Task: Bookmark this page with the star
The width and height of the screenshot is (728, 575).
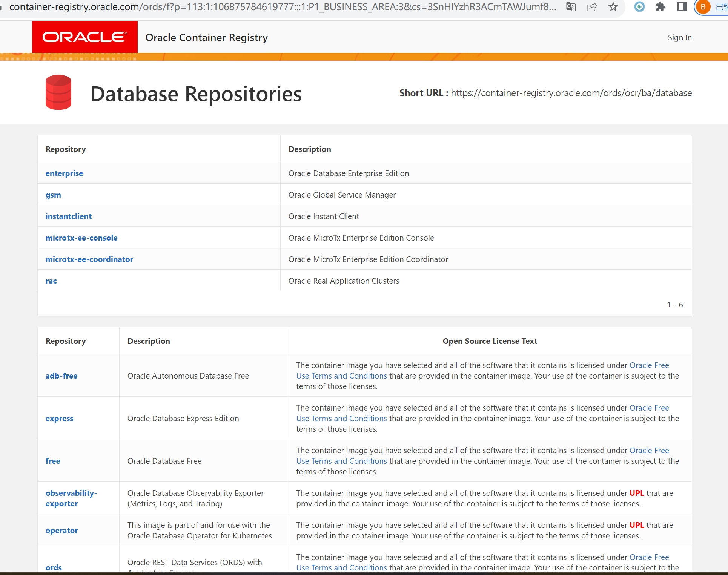Action: tap(613, 7)
